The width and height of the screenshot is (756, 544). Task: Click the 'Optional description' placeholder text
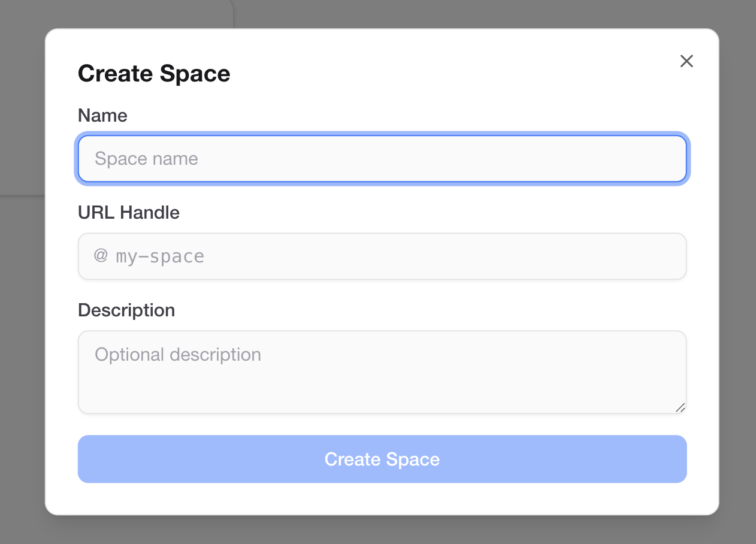tap(178, 355)
